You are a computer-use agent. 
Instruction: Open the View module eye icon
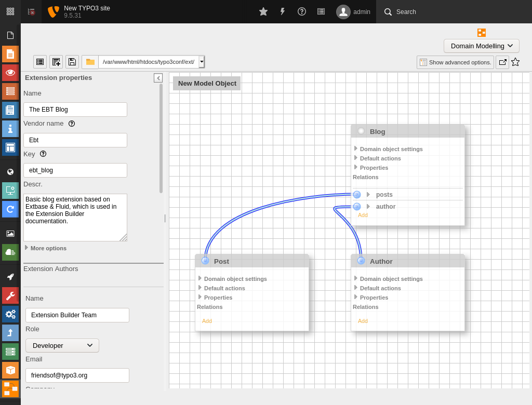click(10, 72)
